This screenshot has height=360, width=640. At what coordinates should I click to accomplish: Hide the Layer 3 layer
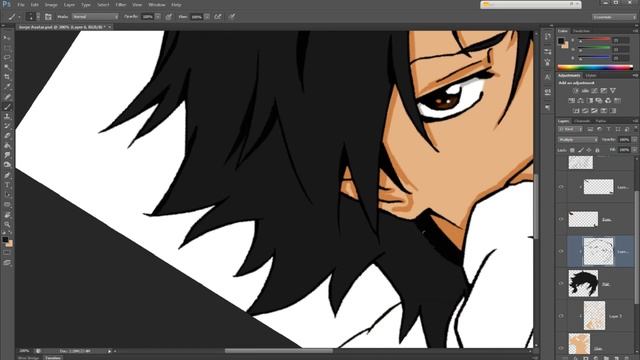[x=561, y=316]
